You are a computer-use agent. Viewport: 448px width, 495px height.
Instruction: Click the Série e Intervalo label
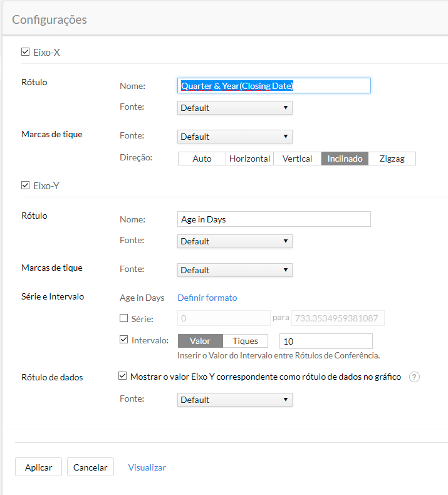tap(53, 296)
